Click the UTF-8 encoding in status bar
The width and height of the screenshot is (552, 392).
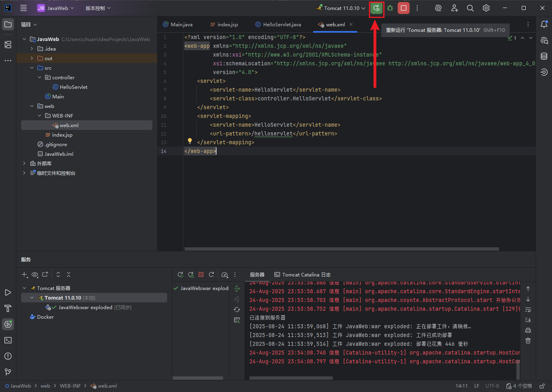tap(492, 386)
